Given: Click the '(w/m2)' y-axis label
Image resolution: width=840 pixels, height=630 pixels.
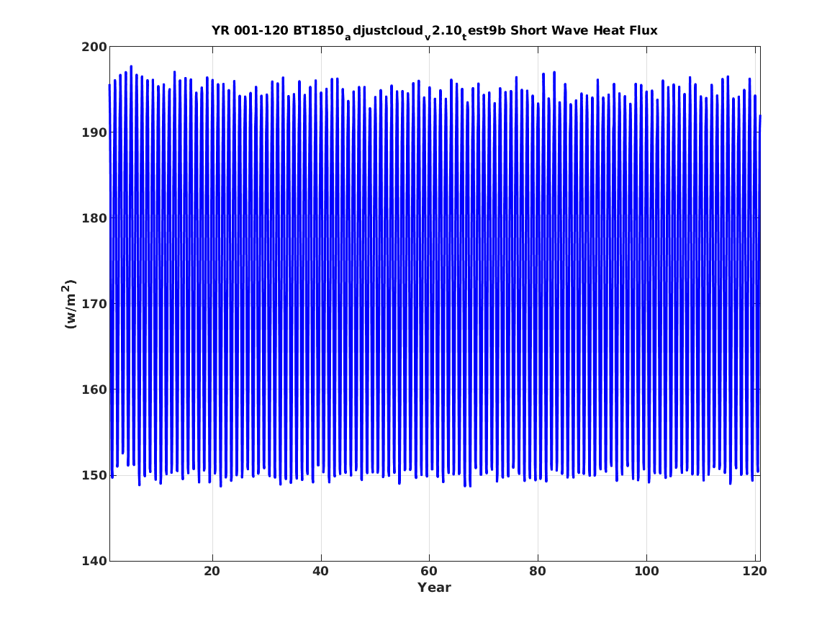Looking at the screenshot, I should click(x=70, y=304).
